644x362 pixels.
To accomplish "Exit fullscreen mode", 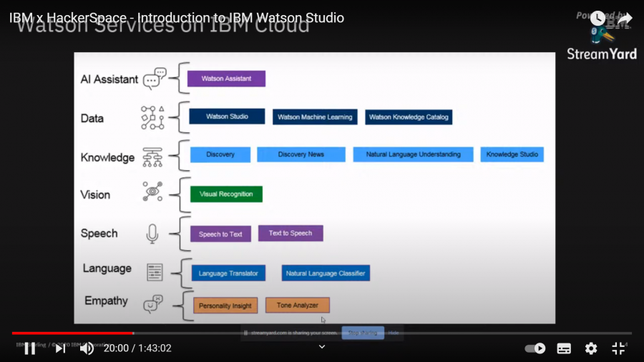I will point(618,348).
